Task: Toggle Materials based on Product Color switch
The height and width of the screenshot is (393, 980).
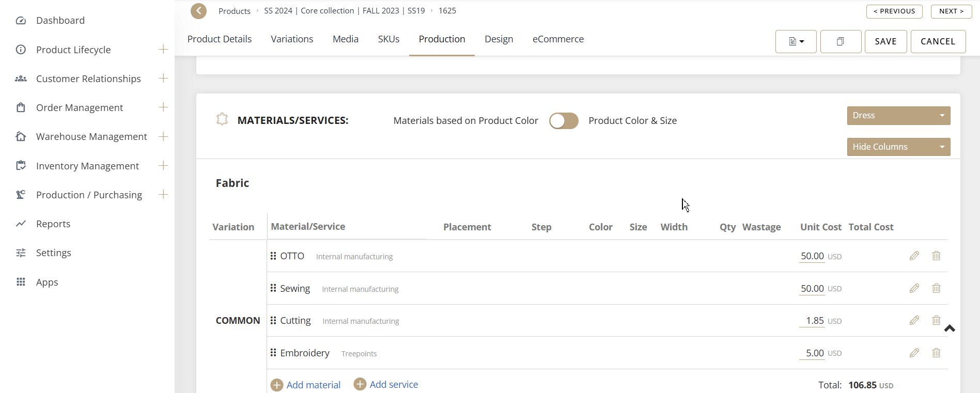Action: tap(563, 121)
